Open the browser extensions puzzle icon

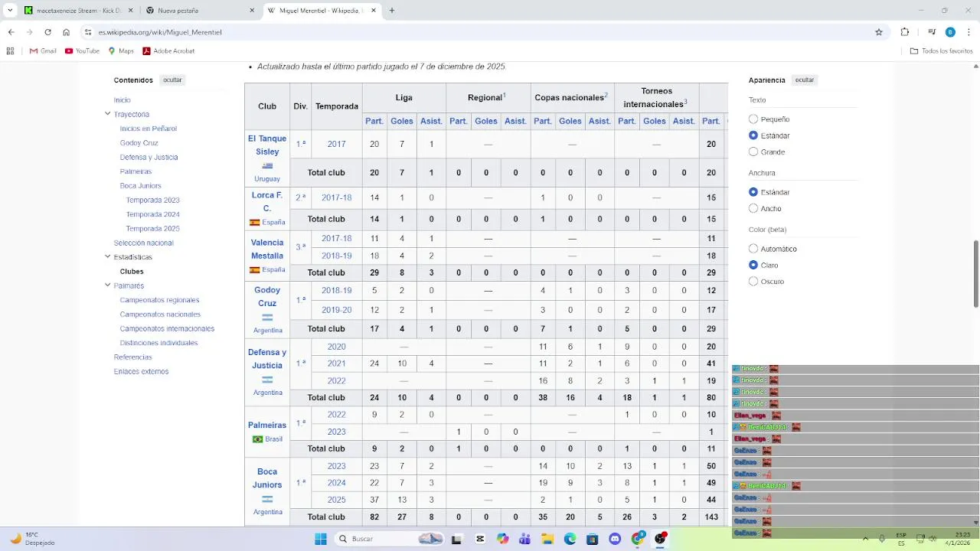[x=905, y=32]
